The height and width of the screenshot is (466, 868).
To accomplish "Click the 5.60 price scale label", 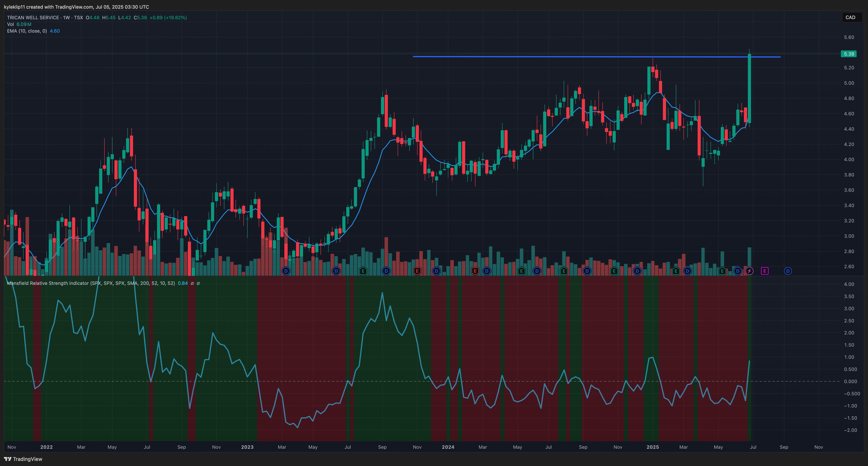I will (849, 37).
